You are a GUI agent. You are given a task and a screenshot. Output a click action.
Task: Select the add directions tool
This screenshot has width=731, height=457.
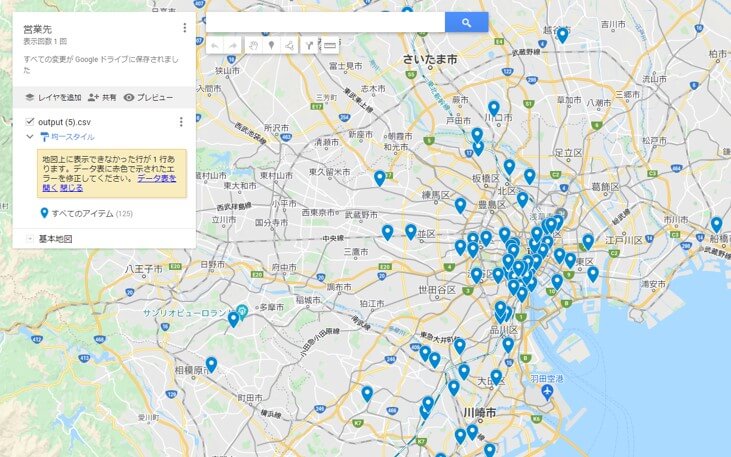pos(309,46)
